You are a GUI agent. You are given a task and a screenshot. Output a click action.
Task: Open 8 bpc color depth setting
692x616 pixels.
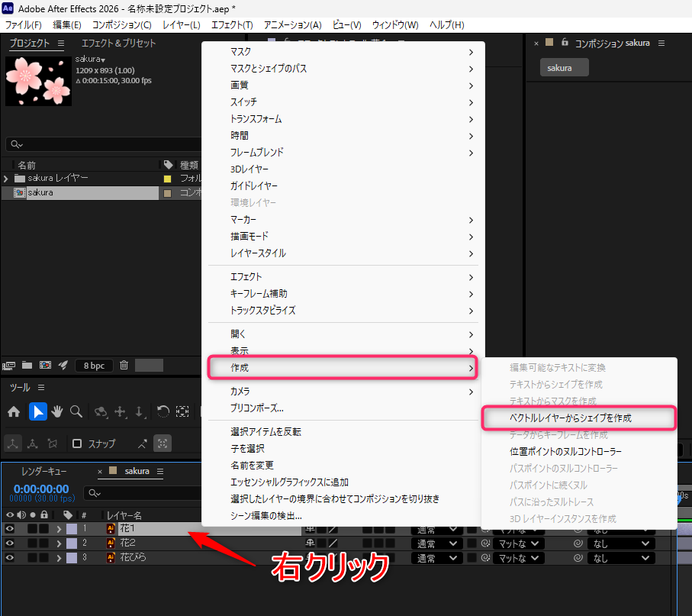coord(94,366)
